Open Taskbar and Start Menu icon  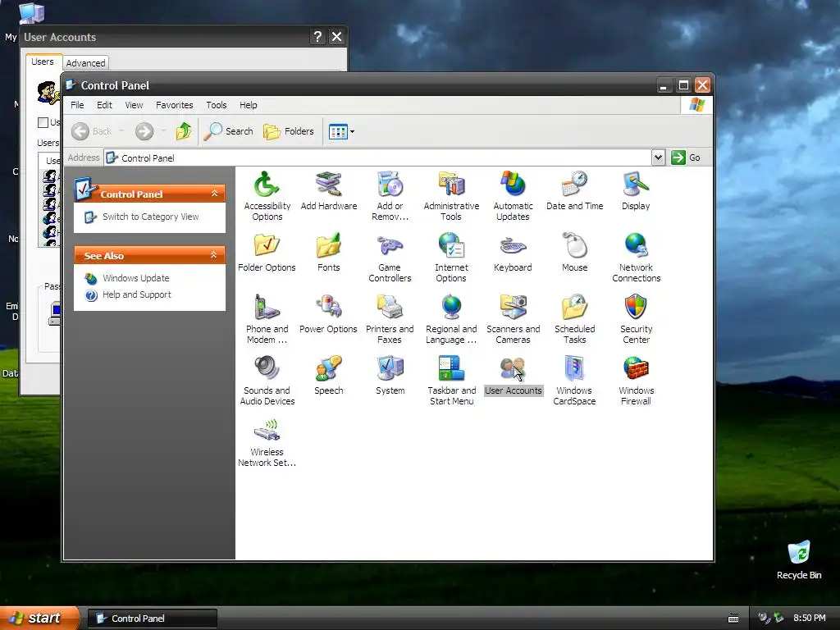point(451,381)
